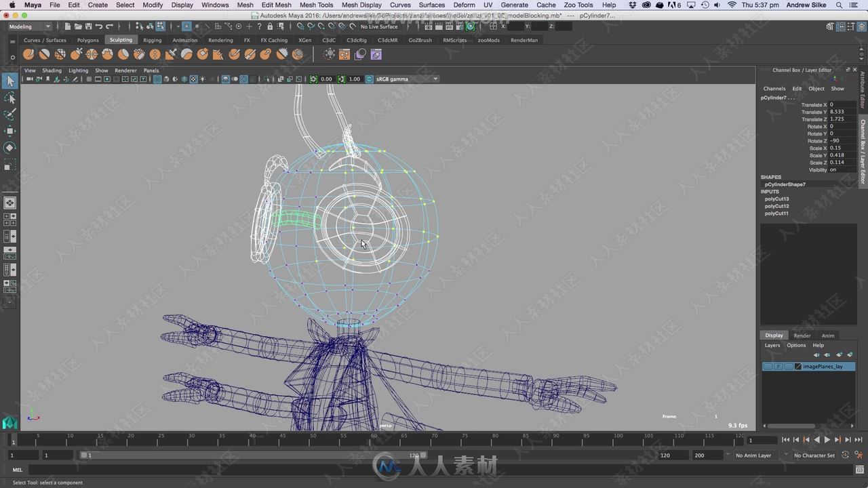Viewport: 868px width, 488px height.
Task: Select the Relax sculpt brush on shelf
Action: coord(60,54)
